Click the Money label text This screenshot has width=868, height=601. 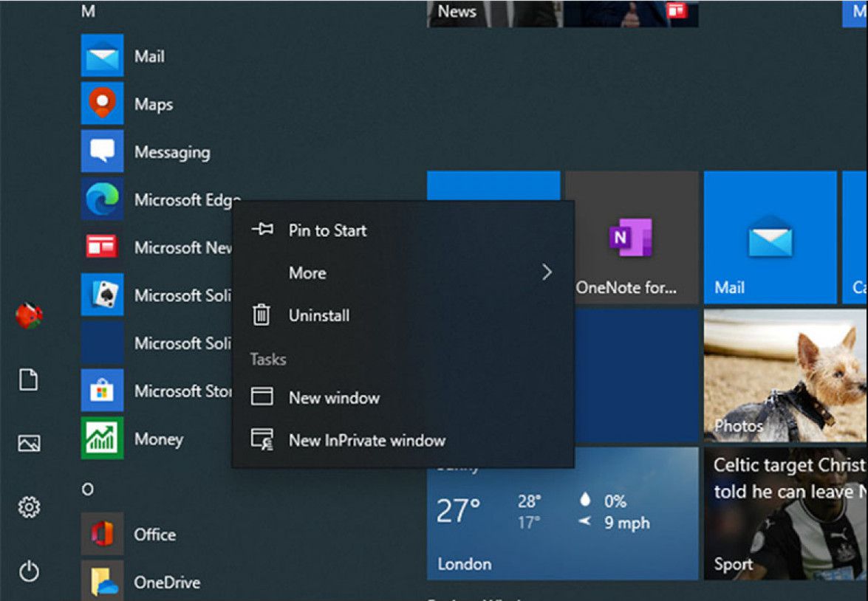tap(158, 439)
